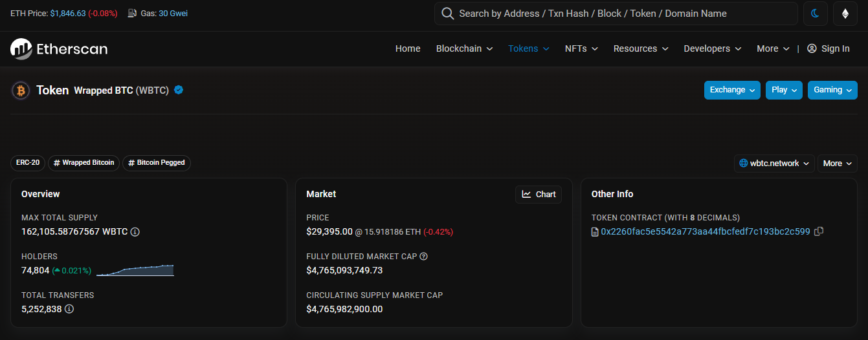Open the Etherscan logo homepage

tap(59, 48)
